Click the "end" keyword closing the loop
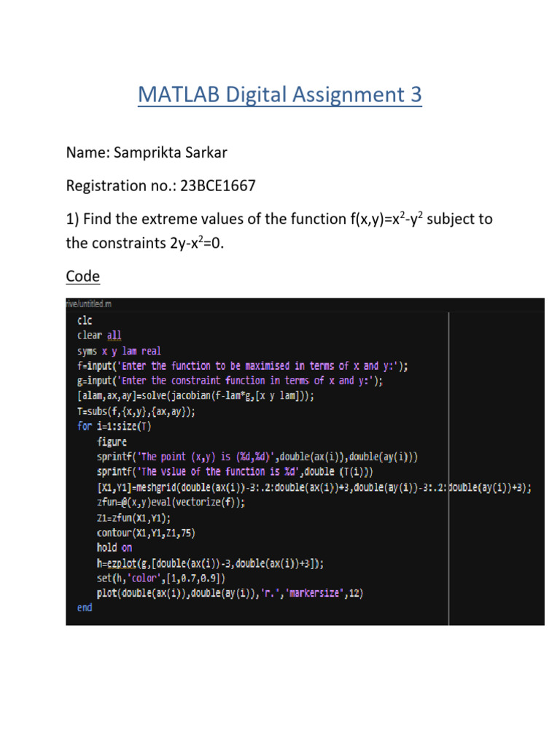This screenshot has width=560, height=747. [x=85, y=608]
